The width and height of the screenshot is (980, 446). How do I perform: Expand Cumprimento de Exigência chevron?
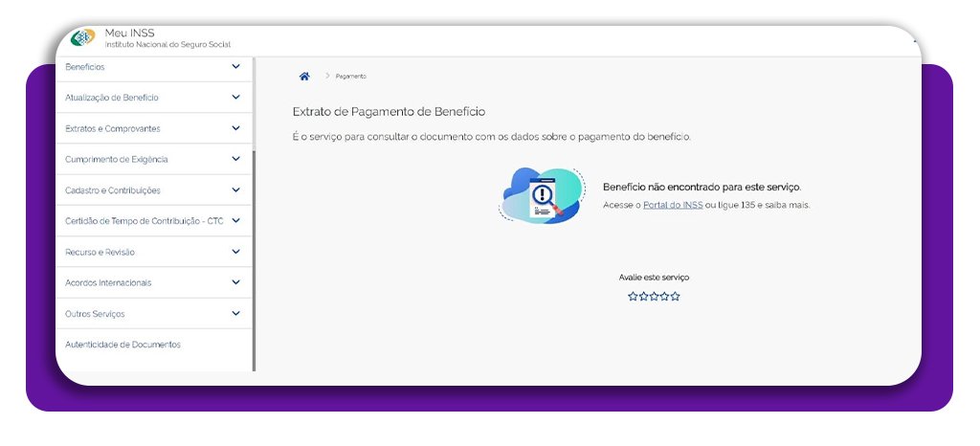235,159
